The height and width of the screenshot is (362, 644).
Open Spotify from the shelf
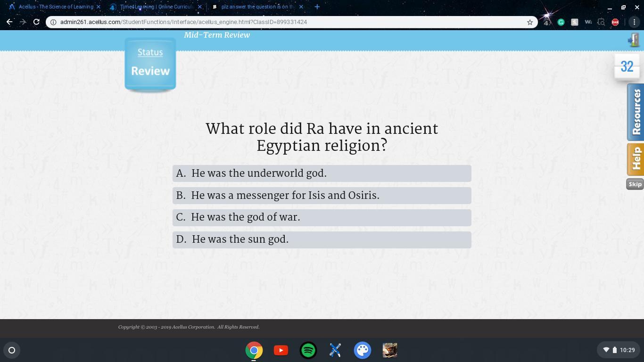pyautogui.click(x=308, y=350)
